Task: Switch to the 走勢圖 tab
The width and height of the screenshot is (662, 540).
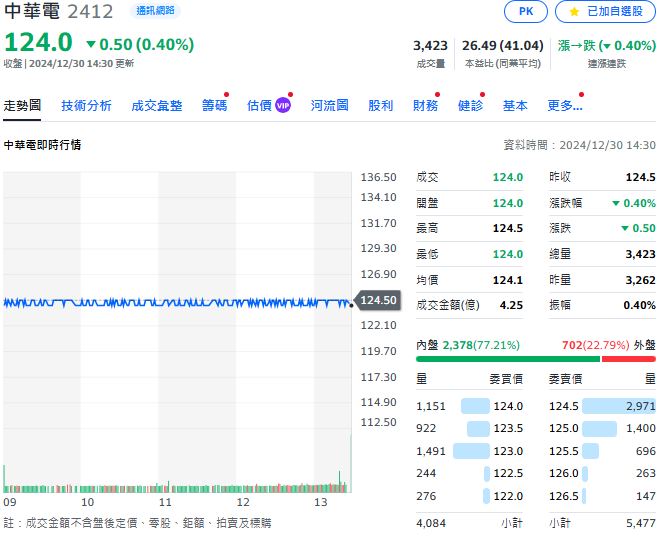Action: pyautogui.click(x=22, y=106)
